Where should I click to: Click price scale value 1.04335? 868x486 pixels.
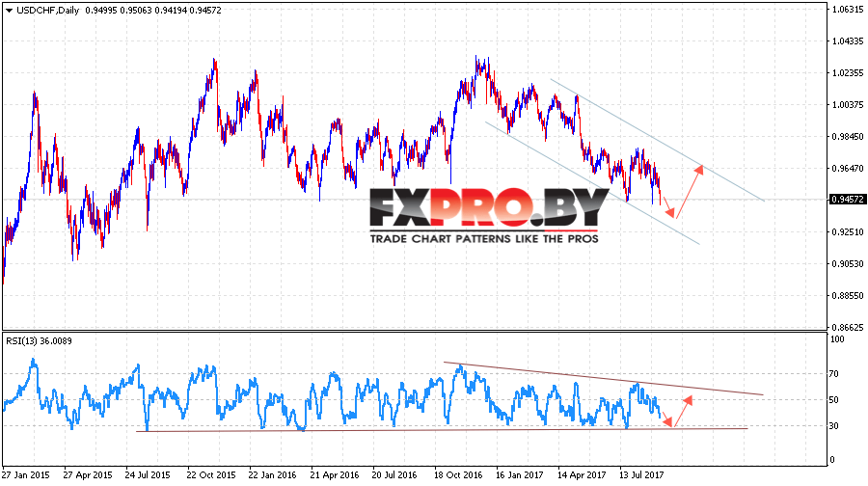(848, 40)
